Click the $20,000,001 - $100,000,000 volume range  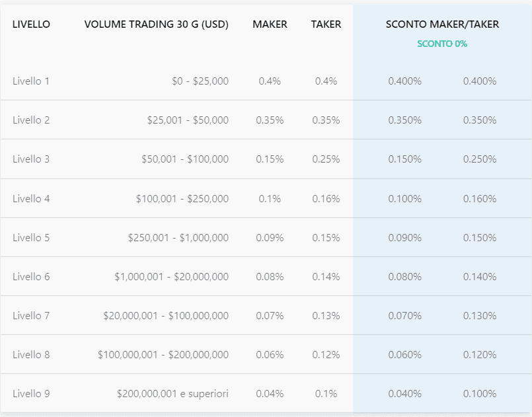point(166,315)
